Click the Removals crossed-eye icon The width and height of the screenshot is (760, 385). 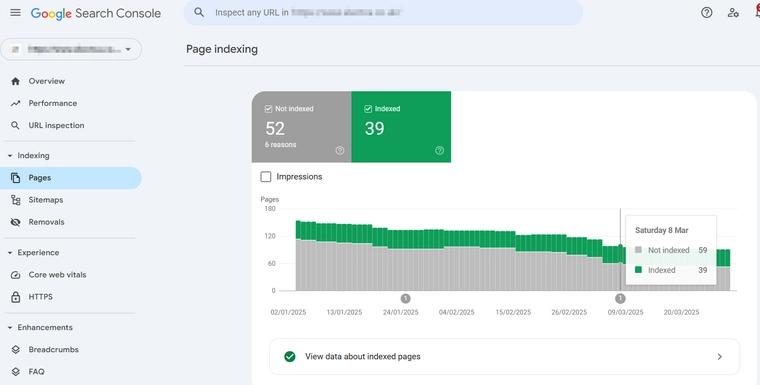coord(16,222)
